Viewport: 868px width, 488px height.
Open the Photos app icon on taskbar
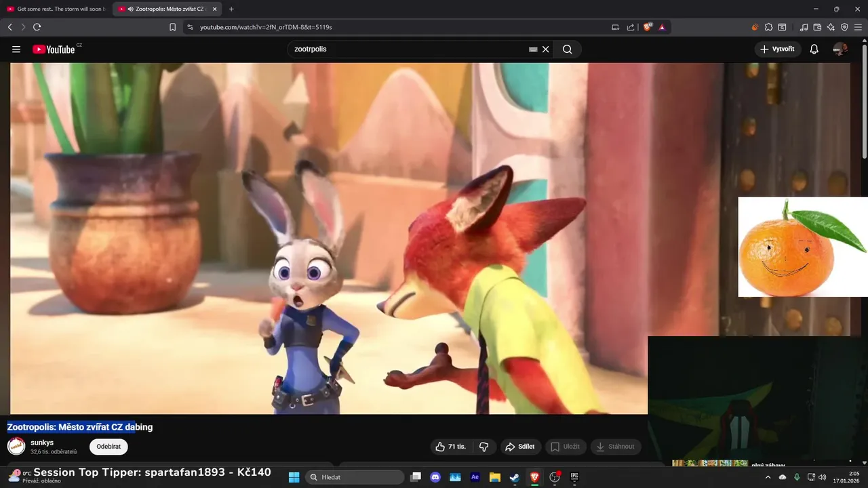pos(455,477)
